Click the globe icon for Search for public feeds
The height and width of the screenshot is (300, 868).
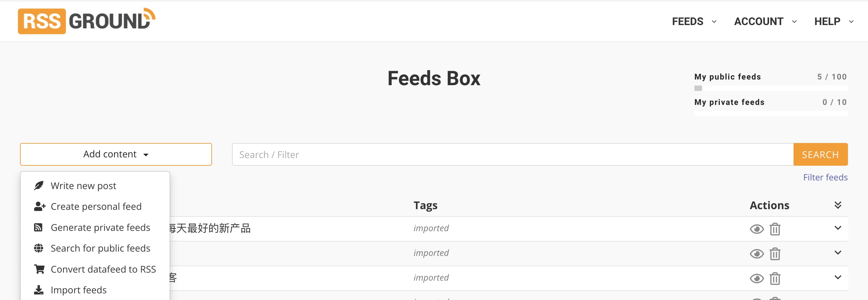point(39,249)
